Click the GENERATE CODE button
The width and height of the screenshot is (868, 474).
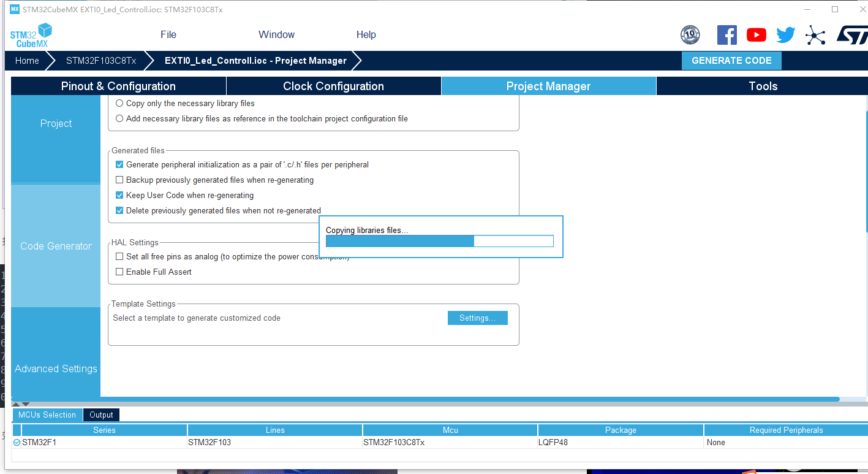731,61
